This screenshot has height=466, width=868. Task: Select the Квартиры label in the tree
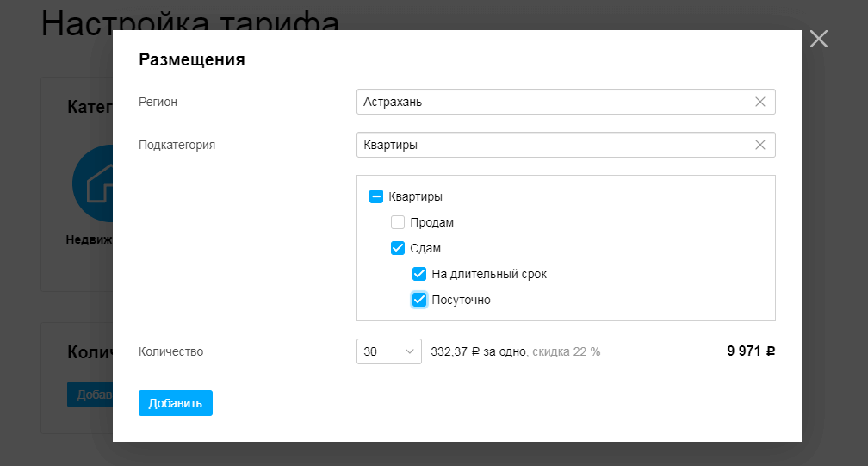click(x=416, y=196)
